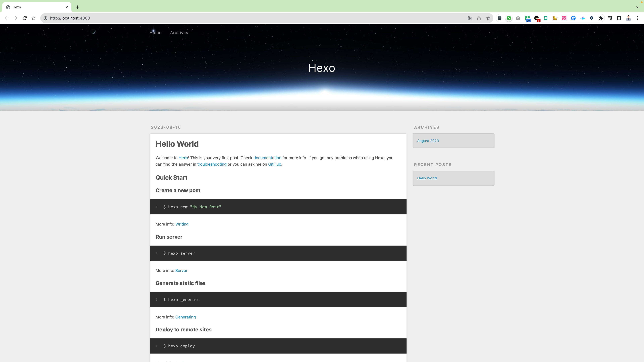This screenshot has height=362, width=644.
Task: Expand the tab search chevron
Action: click(638, 7)
